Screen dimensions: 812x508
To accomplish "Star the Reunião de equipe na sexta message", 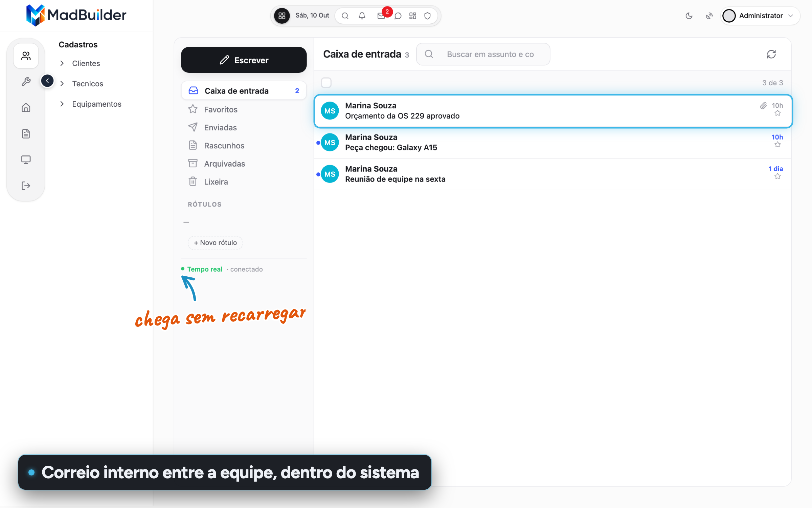I will coord(777,176).
